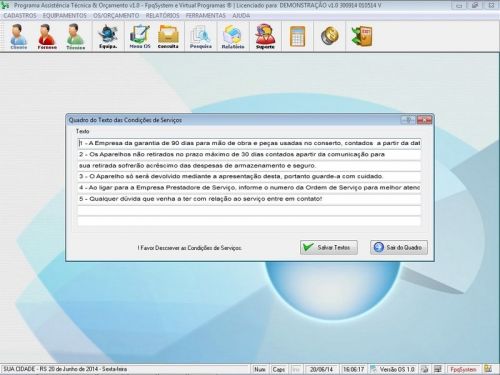
Task: Close the Condições de Serviços dialog
Action: (425, 120)
